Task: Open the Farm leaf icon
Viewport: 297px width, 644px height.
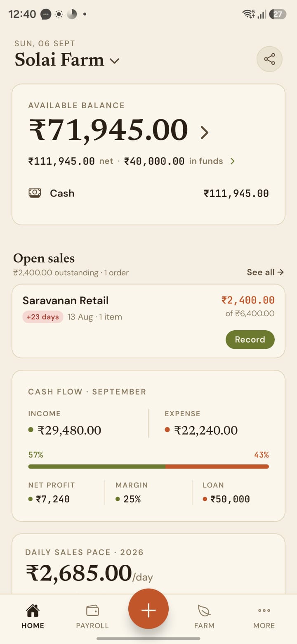Action: tap(204, 610)
